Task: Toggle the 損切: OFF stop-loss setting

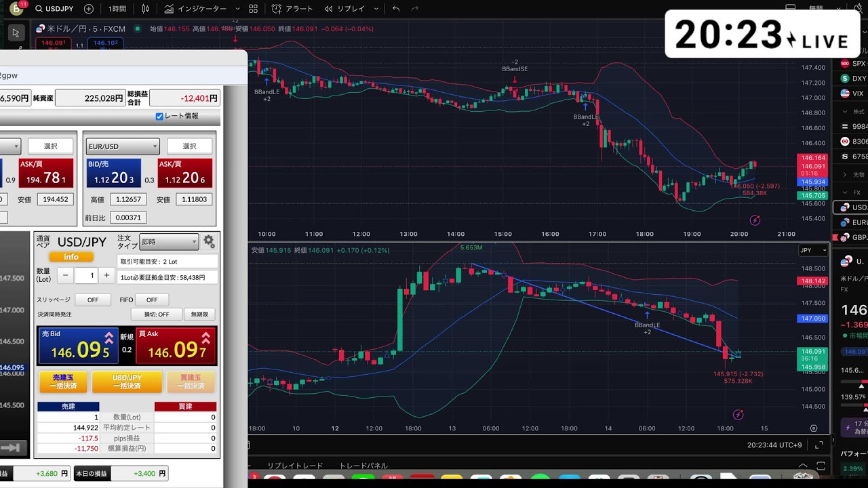Action: pos(157,314)
